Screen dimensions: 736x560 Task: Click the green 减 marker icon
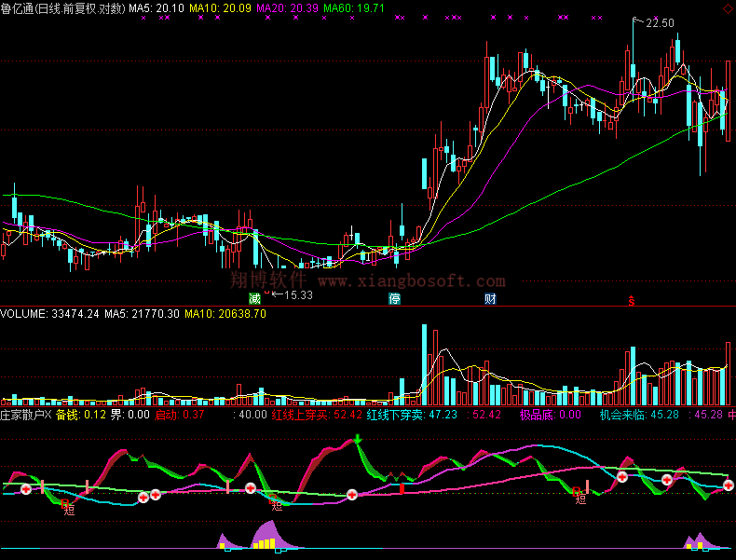click(254, 299)
